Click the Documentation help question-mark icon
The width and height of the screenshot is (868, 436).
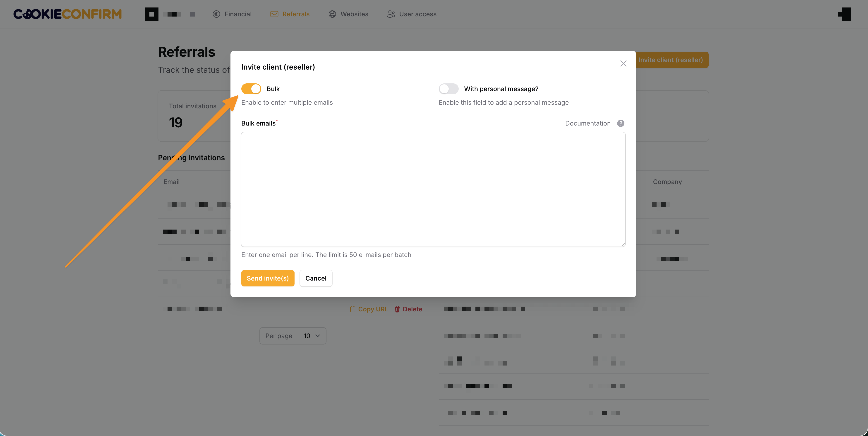pyautogui.click(x=620, y=124)
